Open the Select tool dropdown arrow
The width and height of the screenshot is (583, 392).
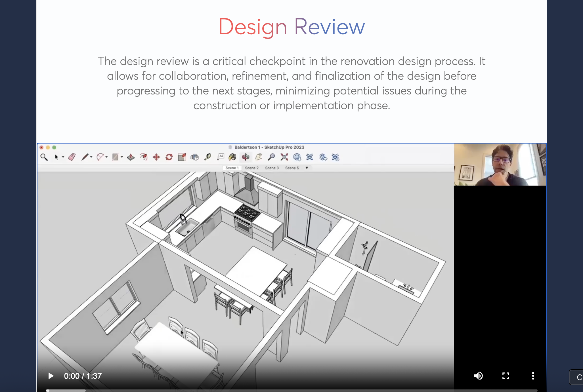click(x=63, y=157)
